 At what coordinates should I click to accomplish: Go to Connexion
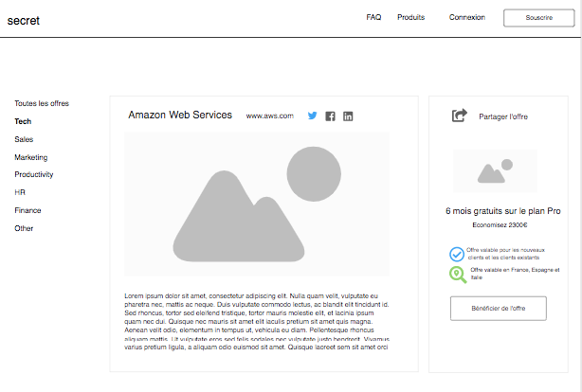[x=467, y=17]
